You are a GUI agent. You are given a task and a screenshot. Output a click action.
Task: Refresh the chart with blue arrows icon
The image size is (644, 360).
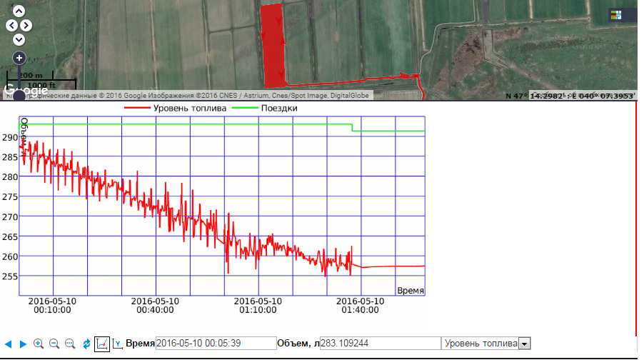86,344
